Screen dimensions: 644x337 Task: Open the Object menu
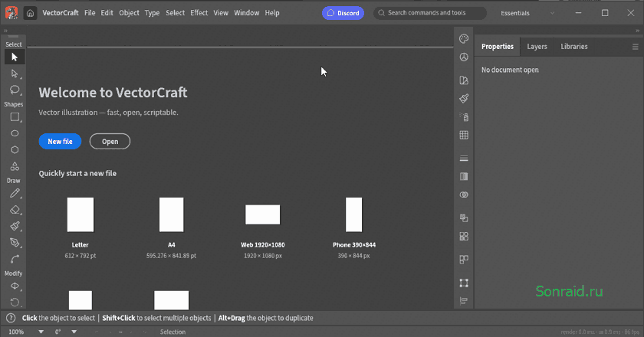pyautogui.click(x=129, y=13)
